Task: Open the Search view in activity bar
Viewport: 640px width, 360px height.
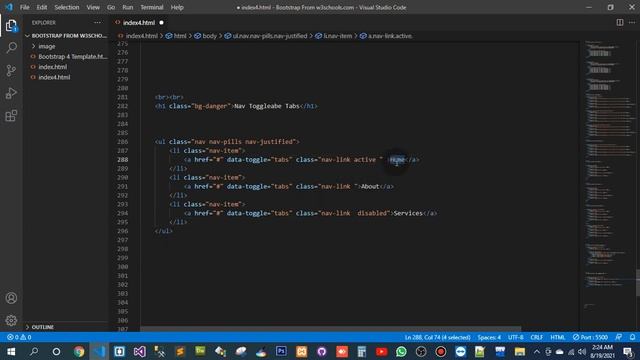Action: pos(11,48)
